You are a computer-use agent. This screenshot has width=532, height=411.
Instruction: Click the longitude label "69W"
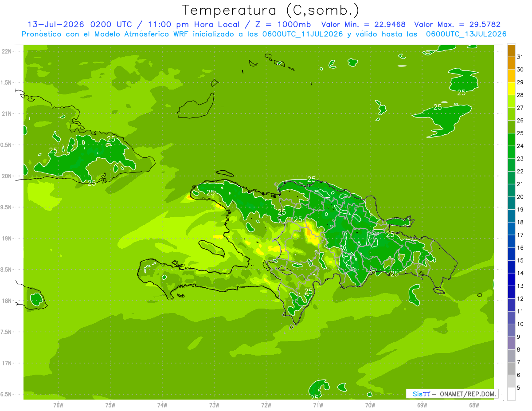(x=422, y=405)
